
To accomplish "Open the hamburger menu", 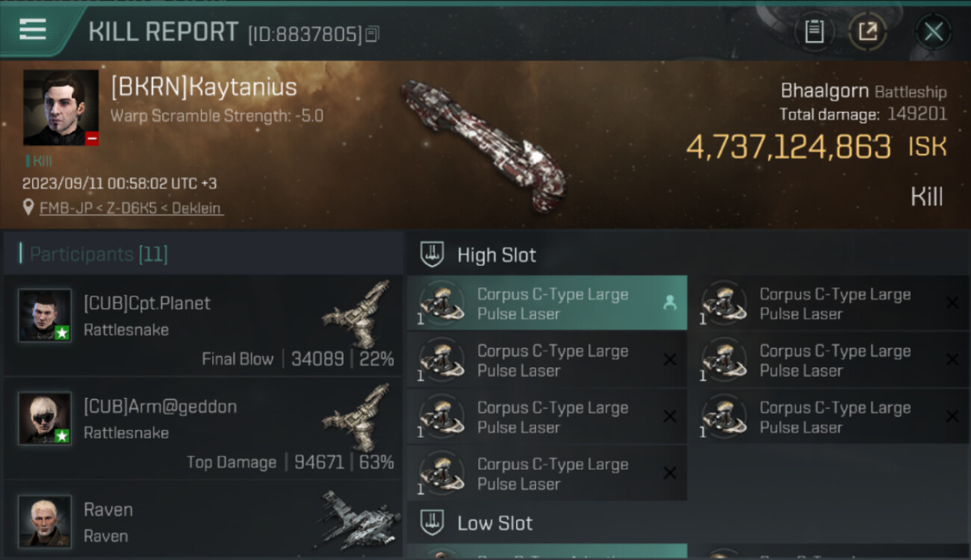I will point(33,30).
